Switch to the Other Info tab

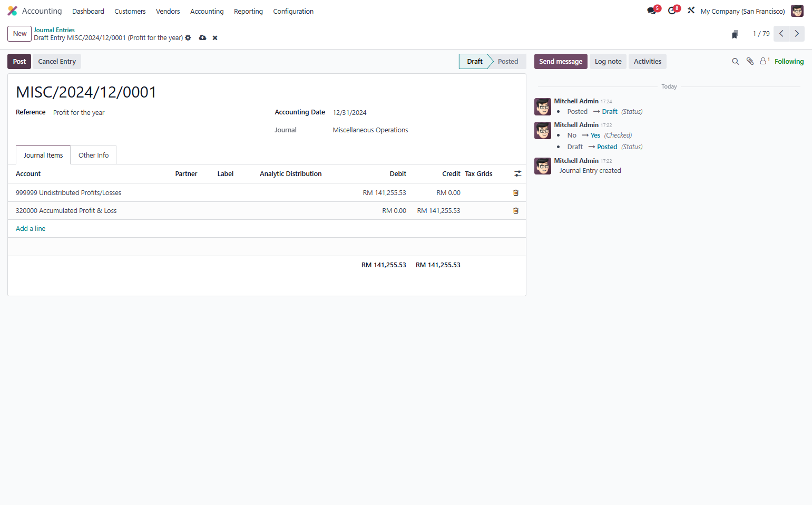(x=94, y=155)
